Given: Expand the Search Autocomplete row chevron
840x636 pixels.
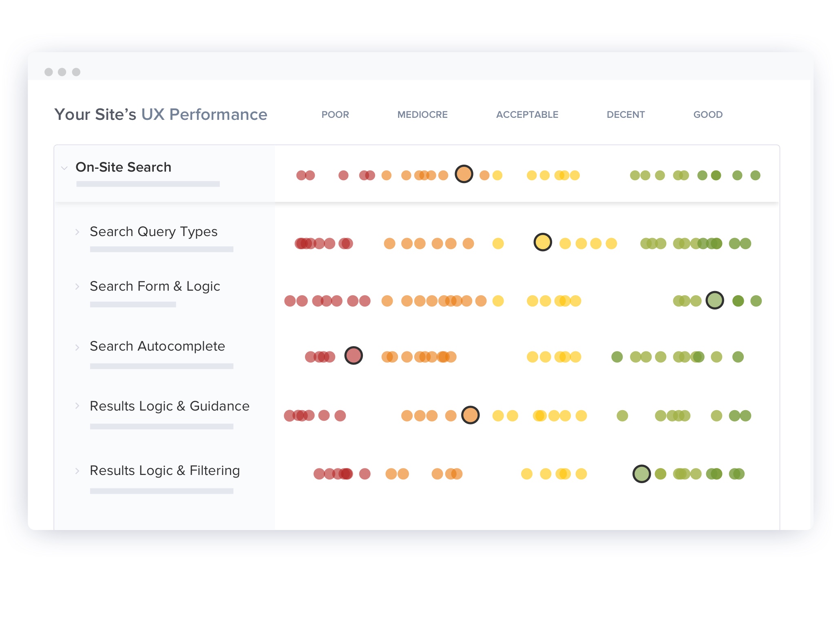Looking at the screenshot, I should 77,347.
